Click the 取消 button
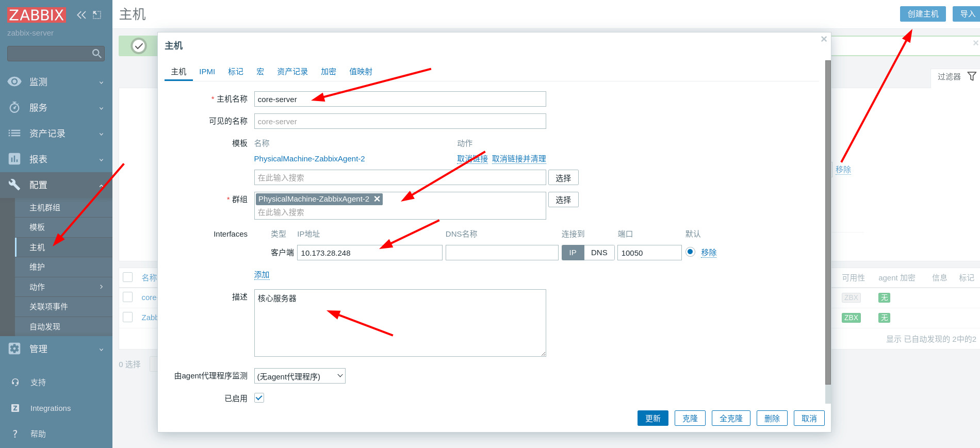 [809, 418]
